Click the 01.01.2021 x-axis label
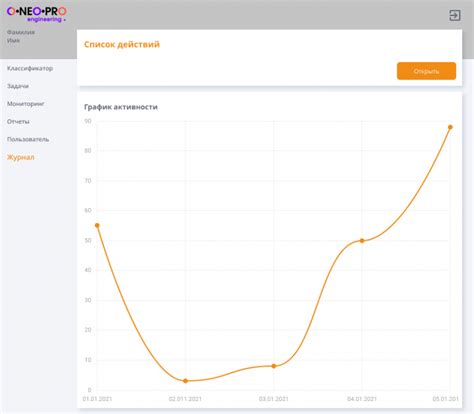Image resolution: width=474 pixels, height=414 pixels. [97, 399]
